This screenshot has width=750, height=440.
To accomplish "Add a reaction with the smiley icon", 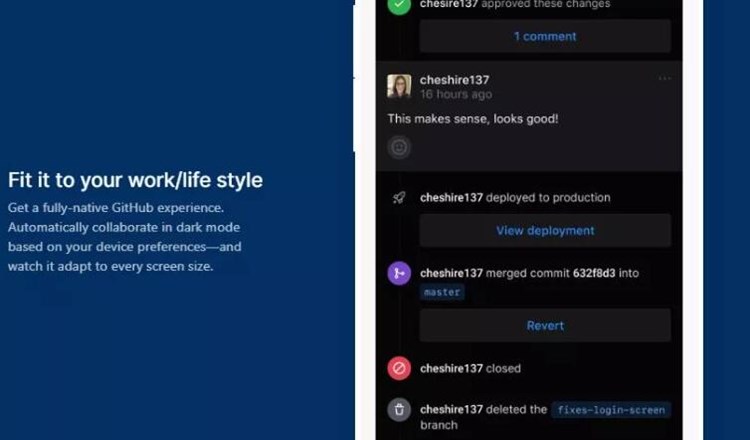I will pos(399,147).
